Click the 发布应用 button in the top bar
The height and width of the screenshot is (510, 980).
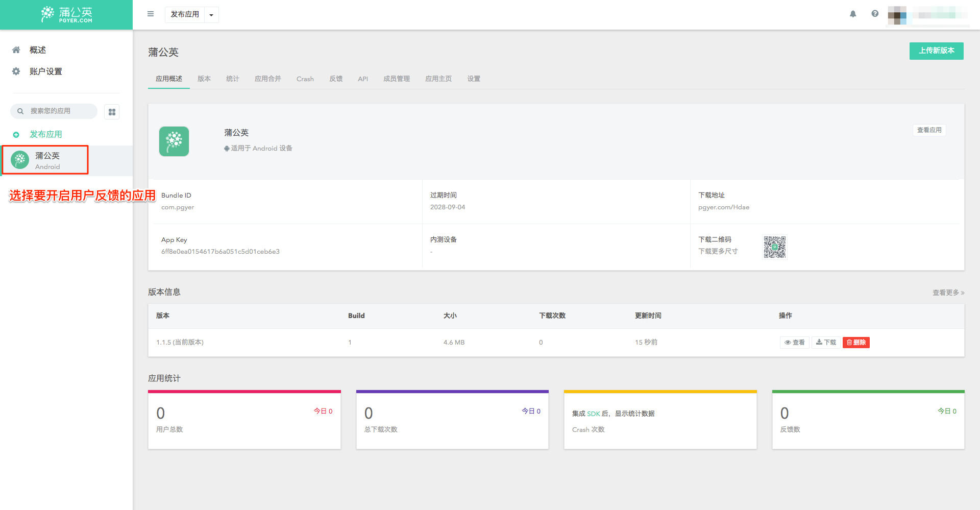click(185, 15)
